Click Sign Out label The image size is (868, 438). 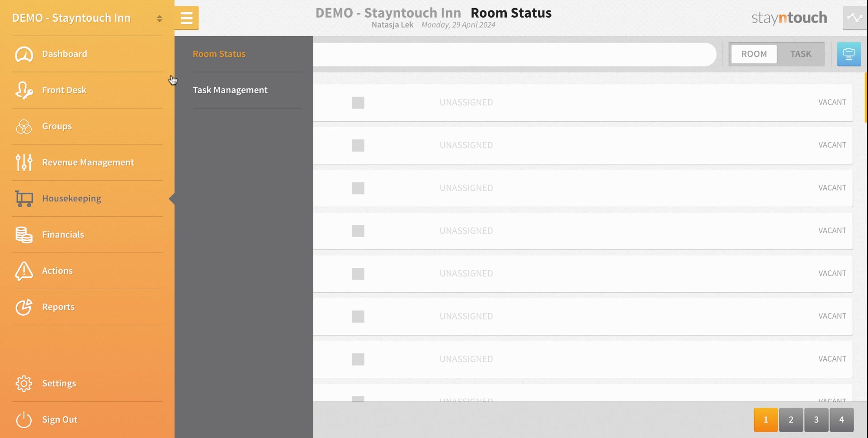60,419
